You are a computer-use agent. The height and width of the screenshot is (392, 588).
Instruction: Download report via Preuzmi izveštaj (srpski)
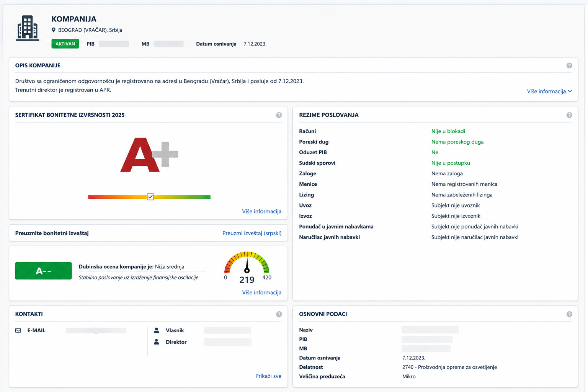tap(252, 233)
